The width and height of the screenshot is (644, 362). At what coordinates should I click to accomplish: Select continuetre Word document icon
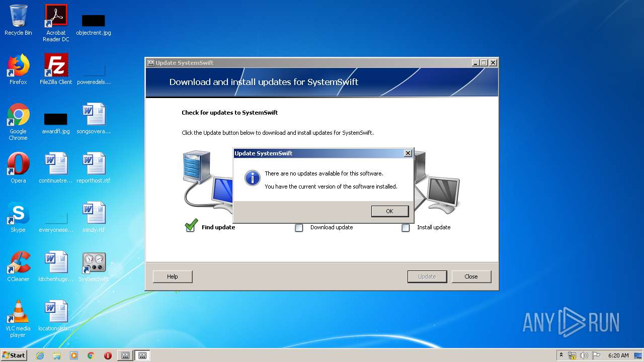(56, 168)
